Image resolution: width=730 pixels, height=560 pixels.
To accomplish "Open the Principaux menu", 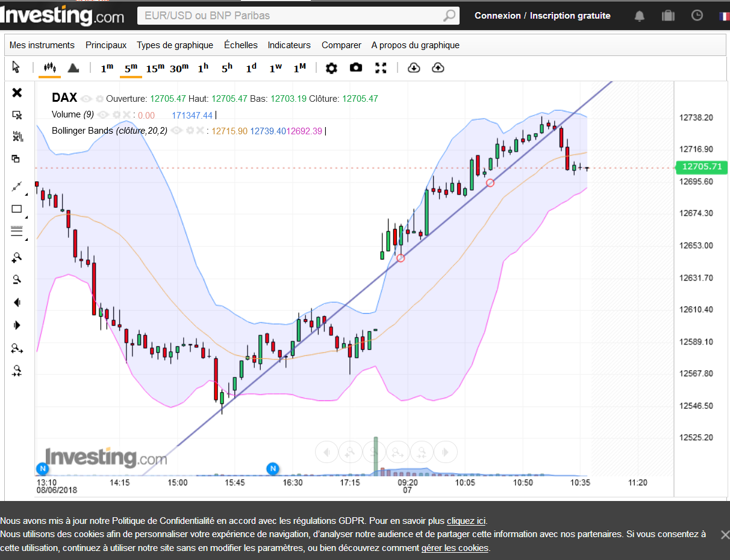I will [106, 45].
